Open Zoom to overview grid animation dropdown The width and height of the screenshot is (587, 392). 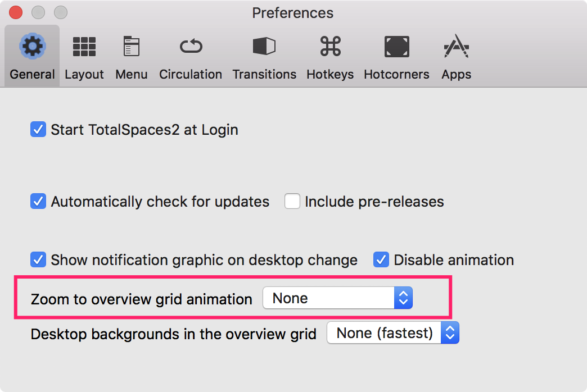pos(338,299)
